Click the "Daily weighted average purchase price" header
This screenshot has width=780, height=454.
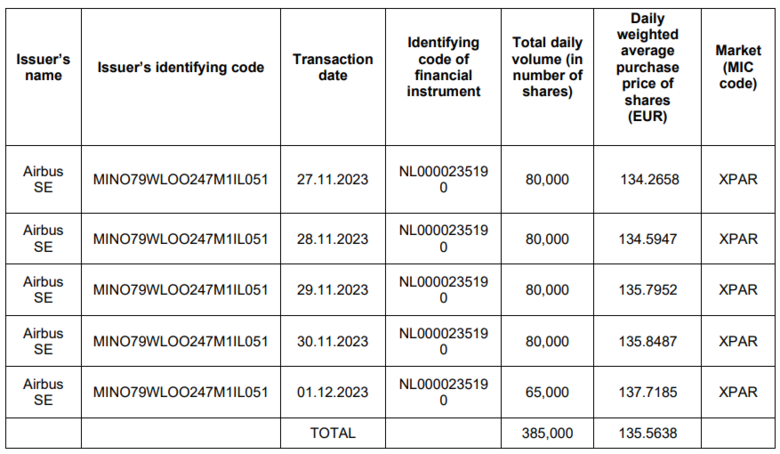(648, 68)
